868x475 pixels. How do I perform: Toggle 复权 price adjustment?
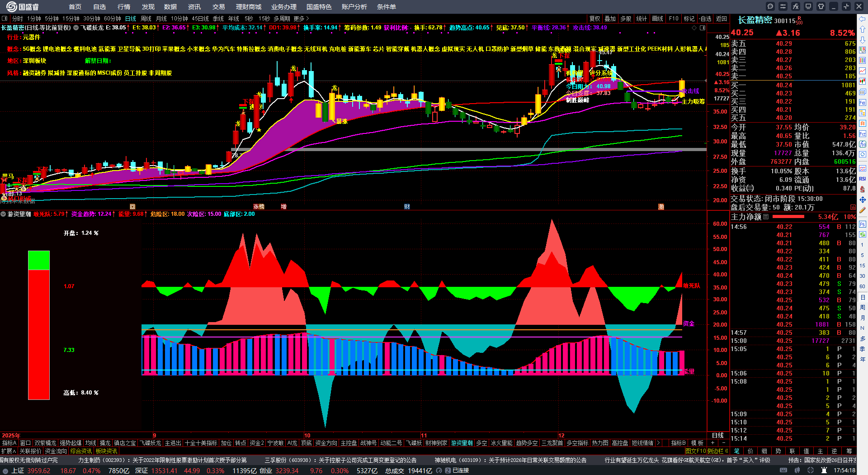click(x=594, y=19)
